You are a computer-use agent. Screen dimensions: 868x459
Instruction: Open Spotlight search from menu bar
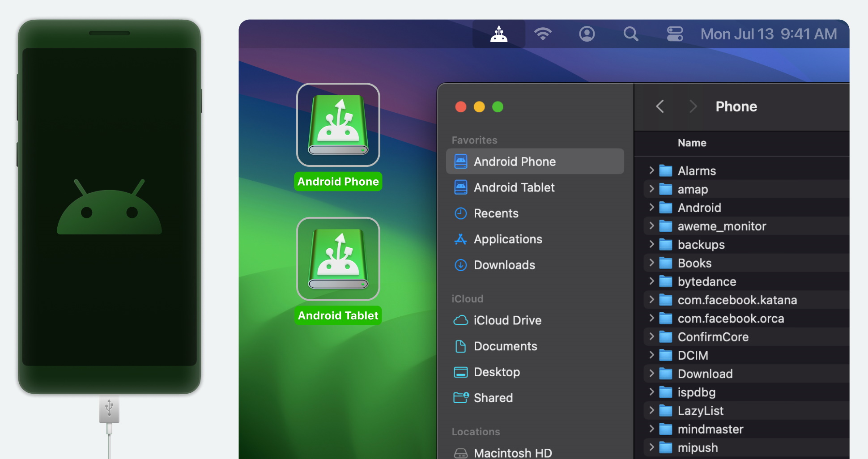pos(630,34)
